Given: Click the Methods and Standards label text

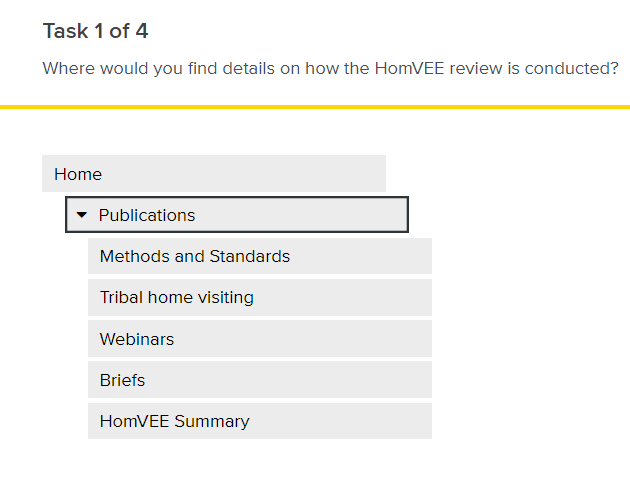Looking at the screenshot, I should (195, 256).
